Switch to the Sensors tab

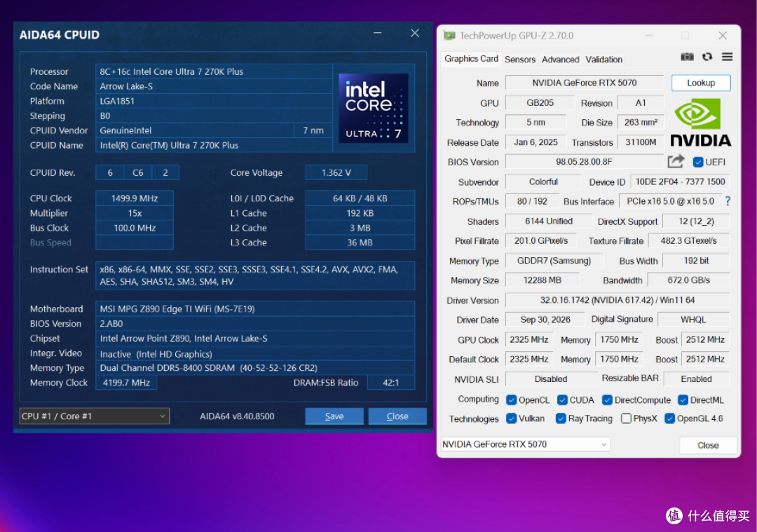[x=520, y=60]
